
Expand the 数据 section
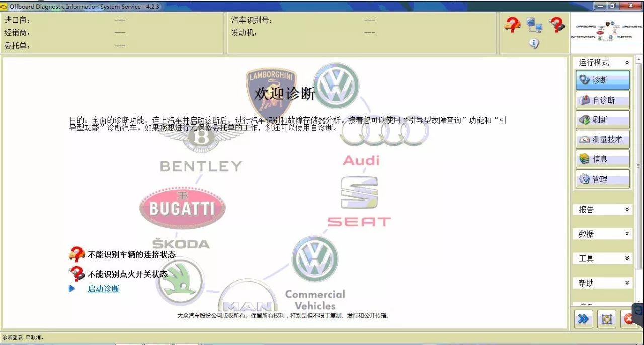(603, 234)
